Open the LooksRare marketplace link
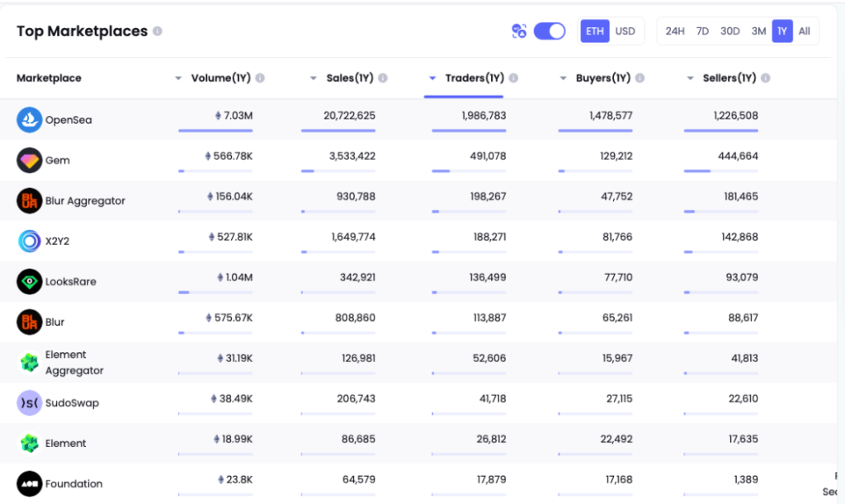The image size is (845, 504). point(71,281)
